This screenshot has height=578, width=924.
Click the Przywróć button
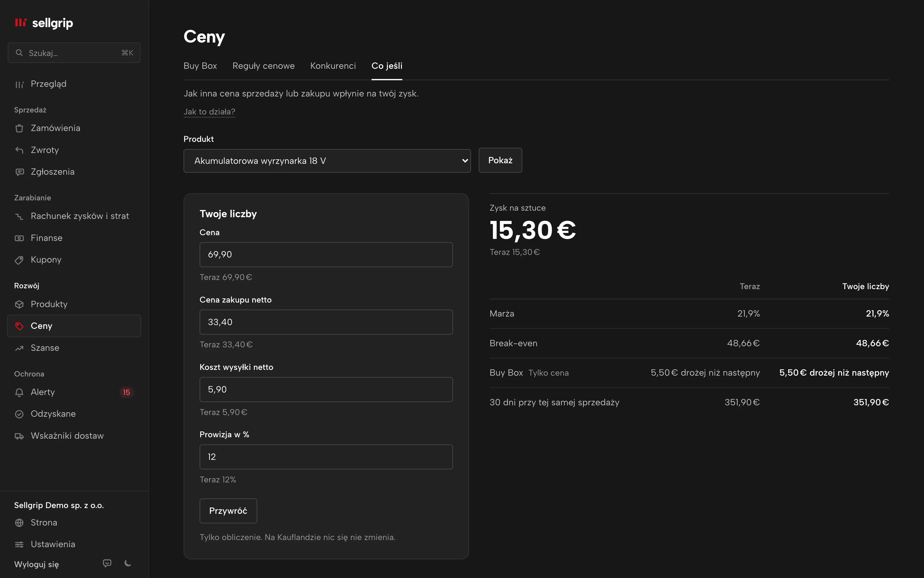click(228, 511)
